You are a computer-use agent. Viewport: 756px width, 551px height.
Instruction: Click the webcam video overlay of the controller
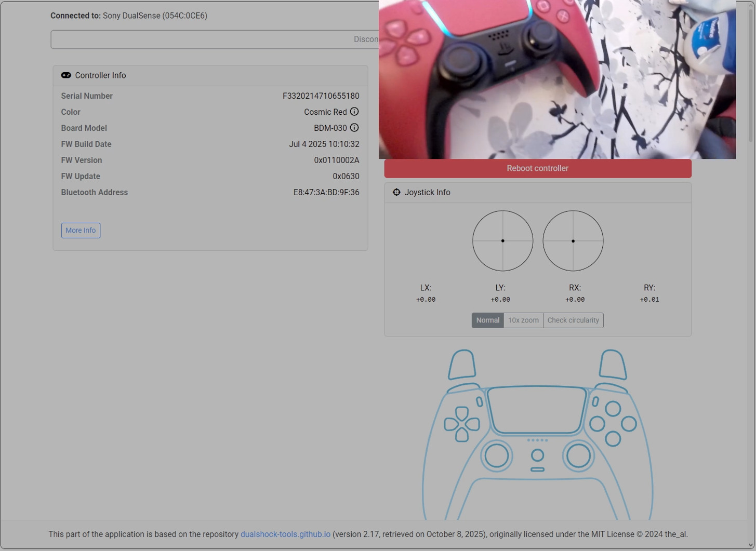[557, 79]
